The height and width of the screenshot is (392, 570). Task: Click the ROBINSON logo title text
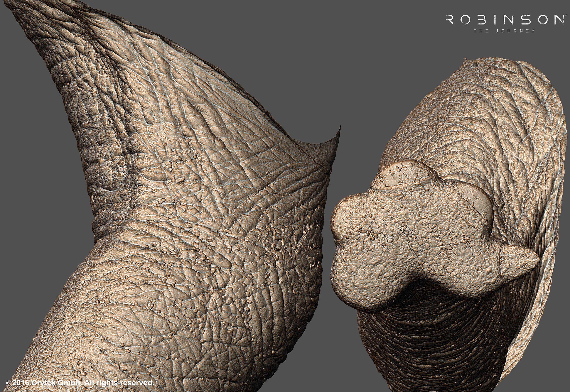pyautogui.click(x=507, y=20)
